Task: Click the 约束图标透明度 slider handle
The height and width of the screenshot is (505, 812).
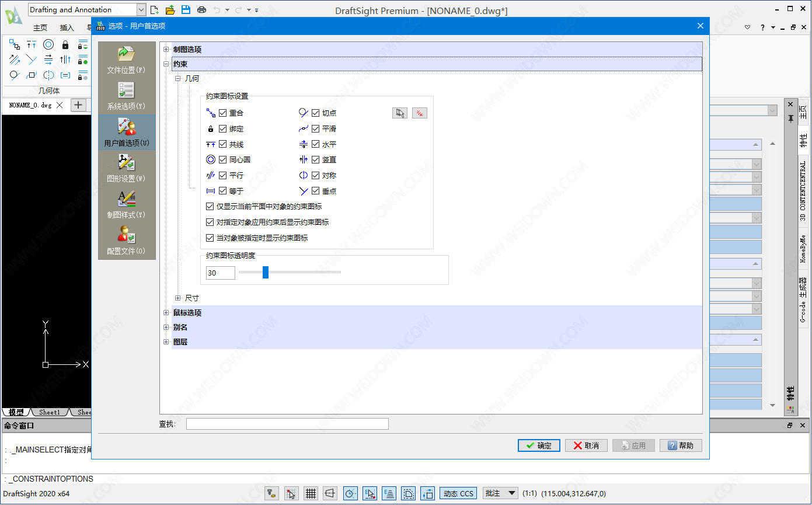Action: (x=266, y=272)
